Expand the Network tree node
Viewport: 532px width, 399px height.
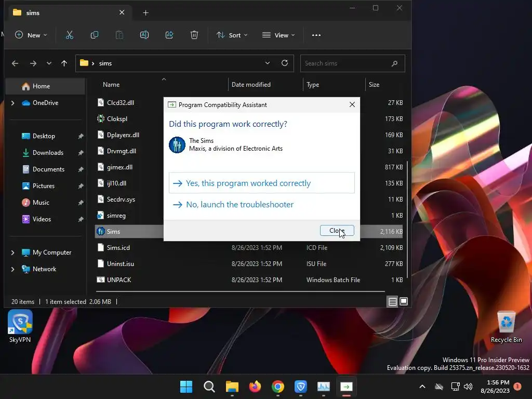click(x=12, y=269)
